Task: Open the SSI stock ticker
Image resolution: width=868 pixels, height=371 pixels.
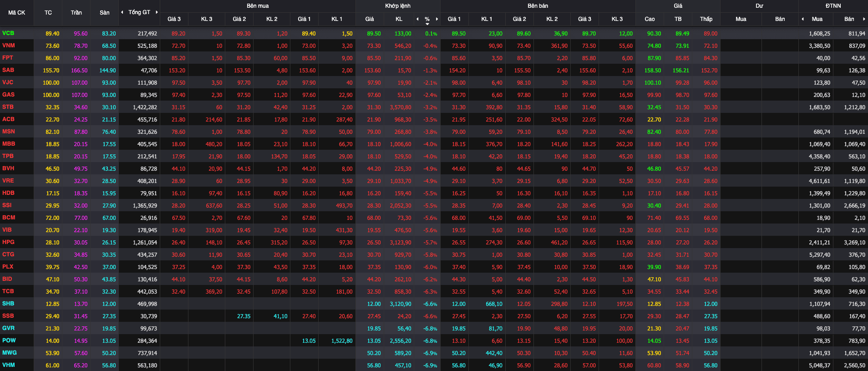Action: point(7,205)
